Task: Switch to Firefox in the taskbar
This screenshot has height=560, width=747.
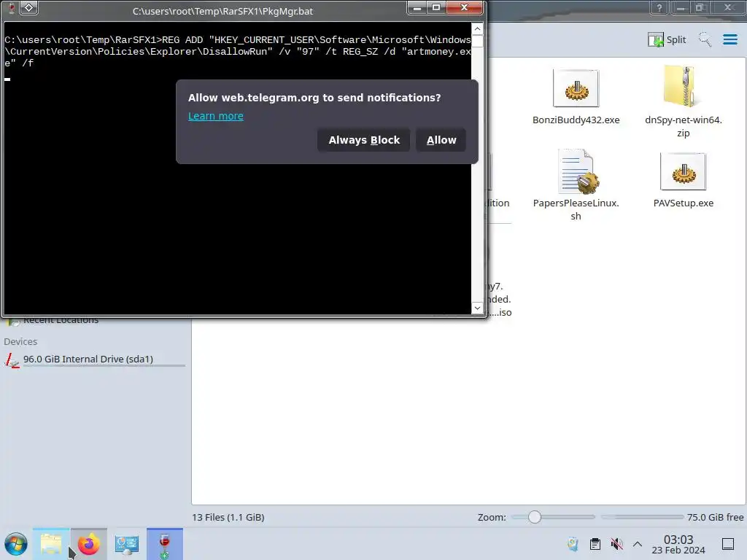Action: click(89, 544)
